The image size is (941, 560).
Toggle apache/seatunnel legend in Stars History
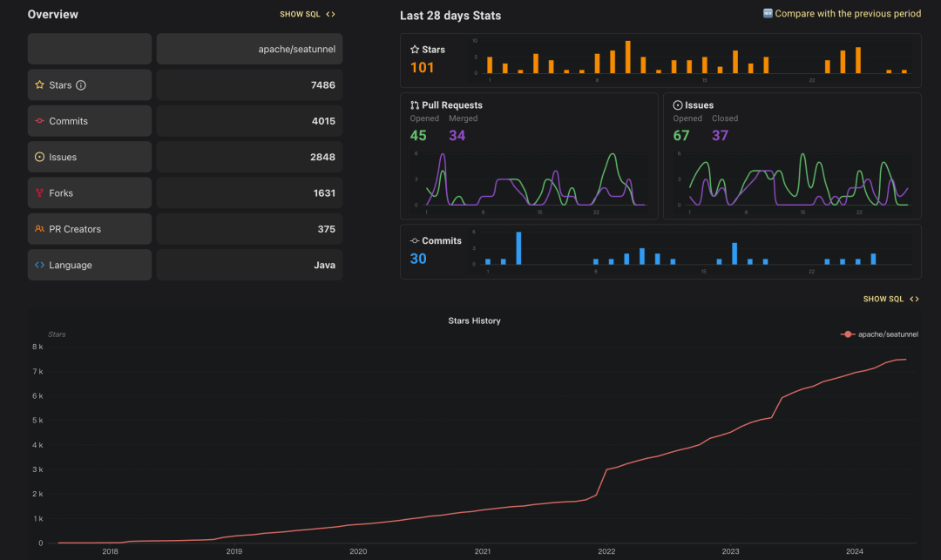(x=887, y=334)
